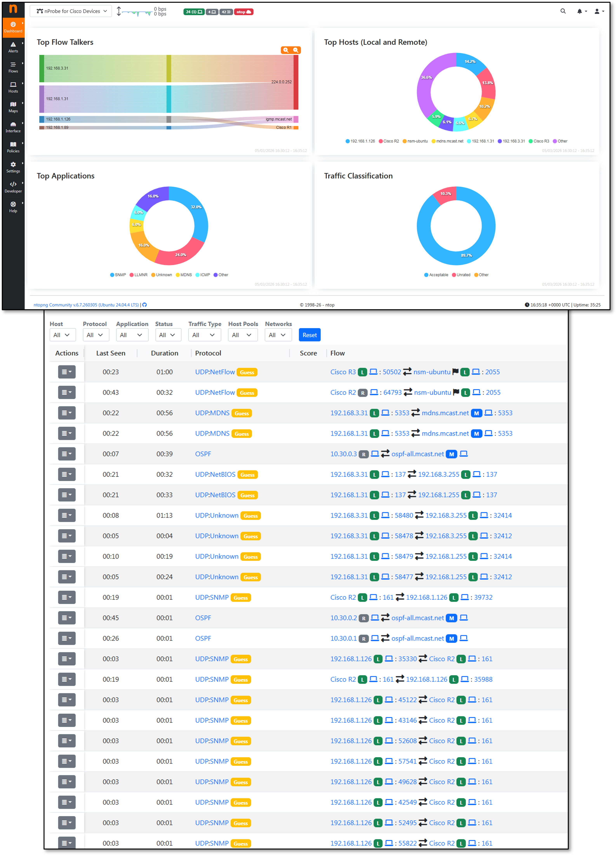This screenshot has width=616, height=855.
Task: Zoom out on Top Flow Talkers chart
Action: [x=296, y=50]
